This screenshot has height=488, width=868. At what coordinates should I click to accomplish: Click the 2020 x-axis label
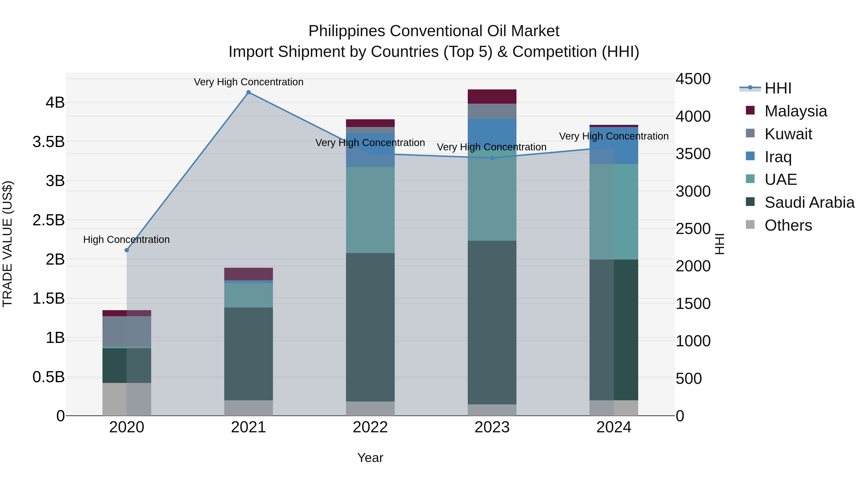pyautogui.click(x=127, y=427)
